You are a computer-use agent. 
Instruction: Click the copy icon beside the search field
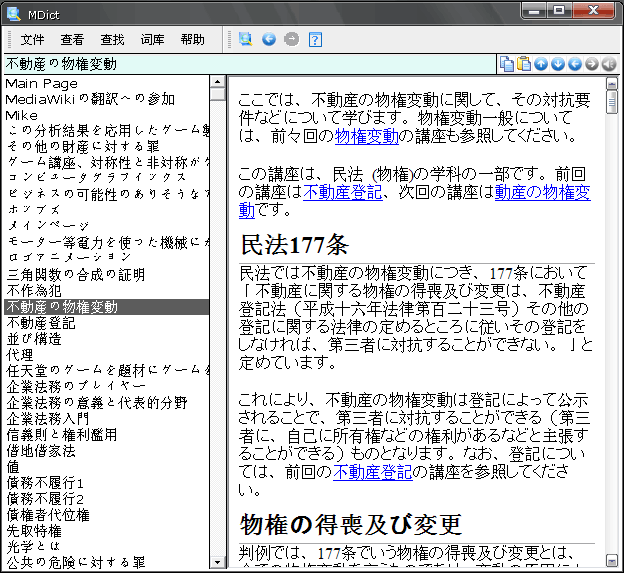click(507, 64)
